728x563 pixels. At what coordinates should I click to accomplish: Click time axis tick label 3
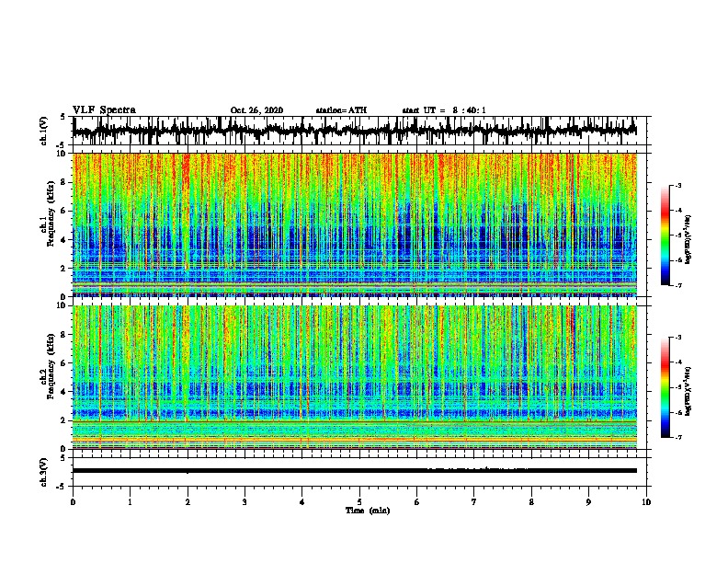click(x=245, y=502)
